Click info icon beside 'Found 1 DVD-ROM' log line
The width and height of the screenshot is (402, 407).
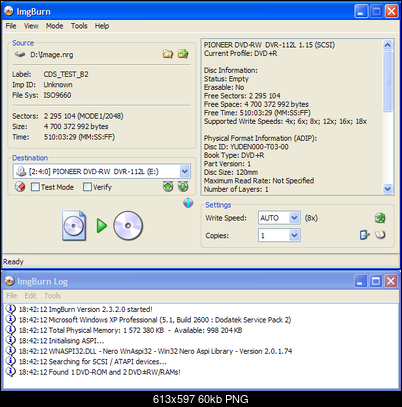(x=11, y=371)
